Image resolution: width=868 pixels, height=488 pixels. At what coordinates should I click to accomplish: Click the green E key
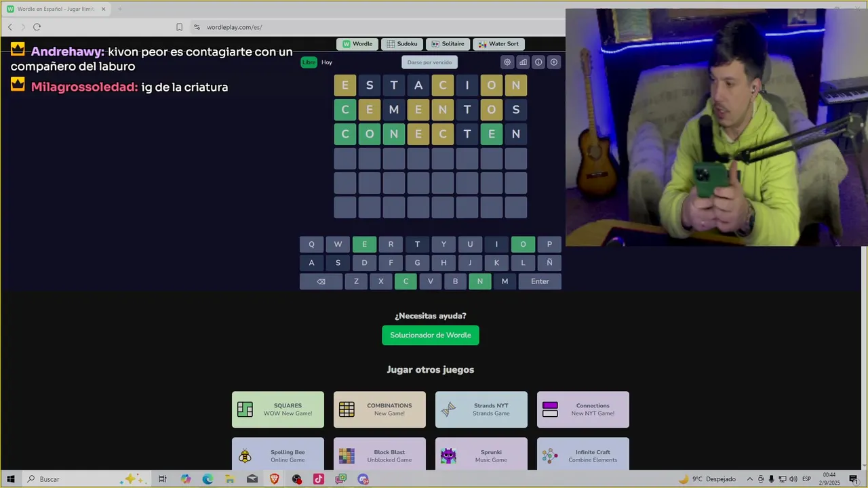(x=364, y=244)
